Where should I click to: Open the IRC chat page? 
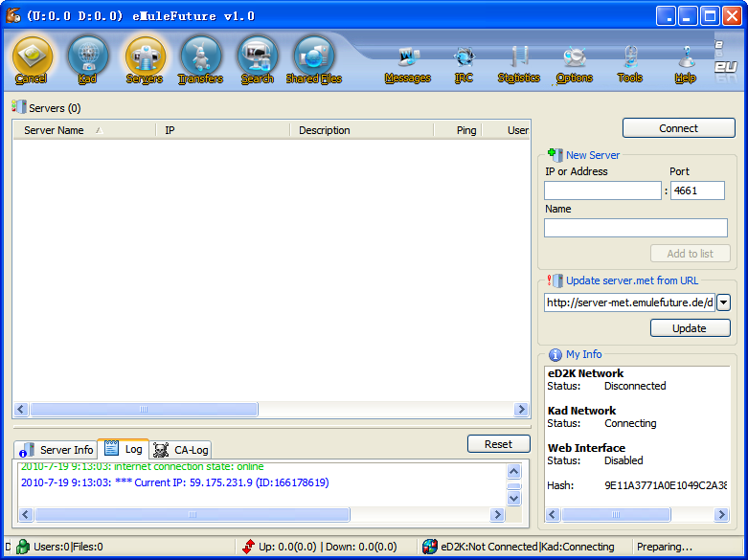tap(464, 65)
